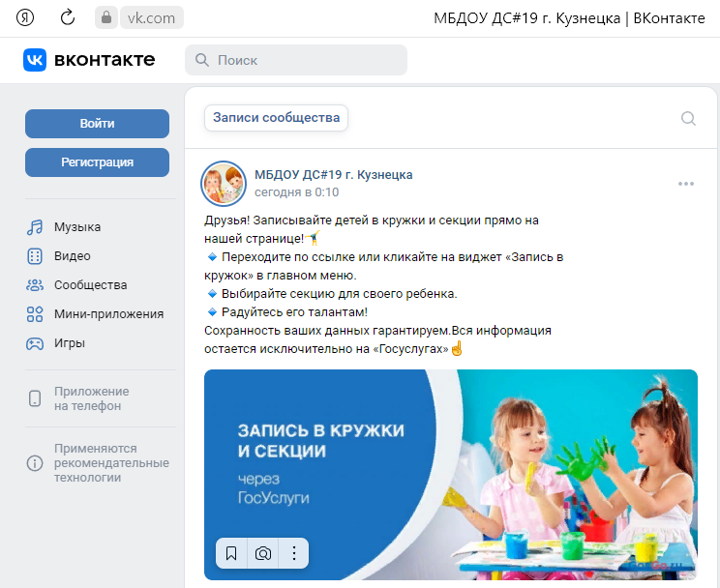Image resolution: width=720 pixels, height=588 pixels.
Task: Click the page title МБДОУ ДС#19 г. Кузнецка | ВКонтакте
Action: (x=569, y=18)
